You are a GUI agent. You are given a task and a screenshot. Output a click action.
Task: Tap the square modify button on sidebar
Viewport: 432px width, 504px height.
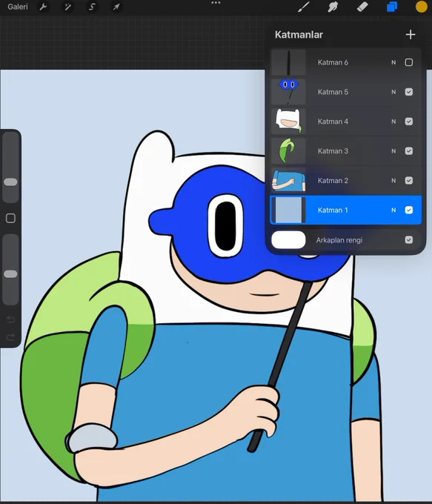[x=10, y=218]
